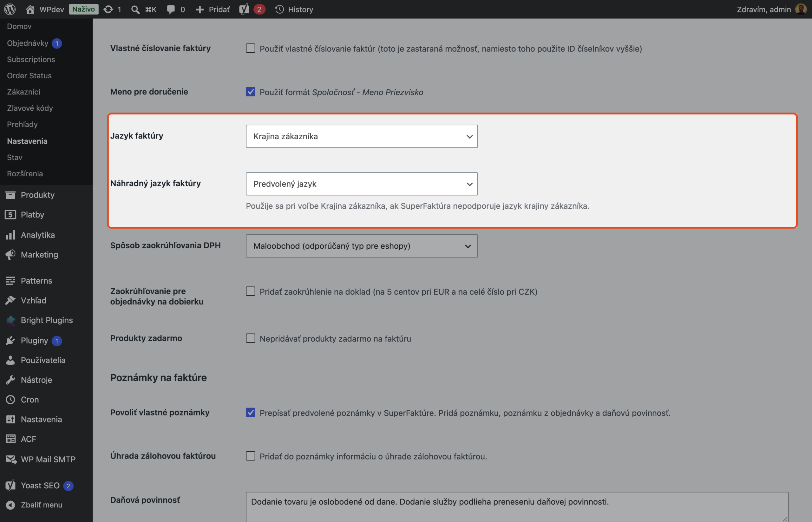The height and width of the screenshot is (522, 812).
Task: Open the Náhradný jazyk faktúry dropdown
Action: pos(362,184)
